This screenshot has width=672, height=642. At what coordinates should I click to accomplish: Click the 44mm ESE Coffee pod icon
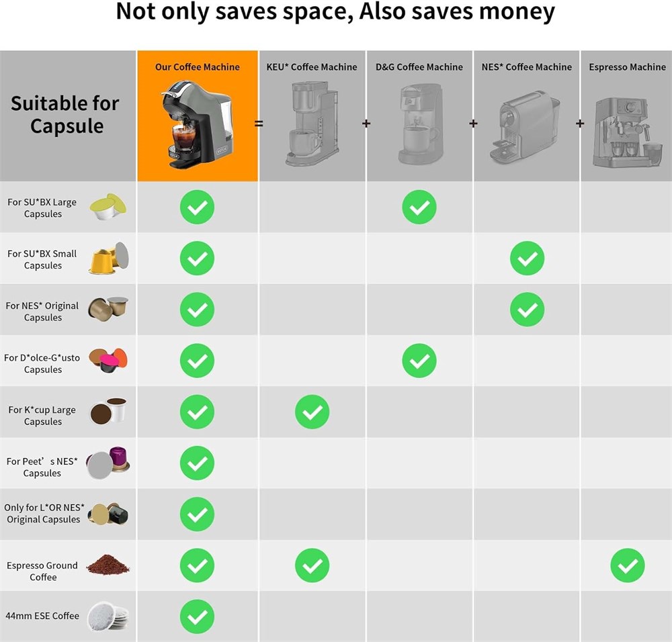pyautogui.click(x=108, y=616)
